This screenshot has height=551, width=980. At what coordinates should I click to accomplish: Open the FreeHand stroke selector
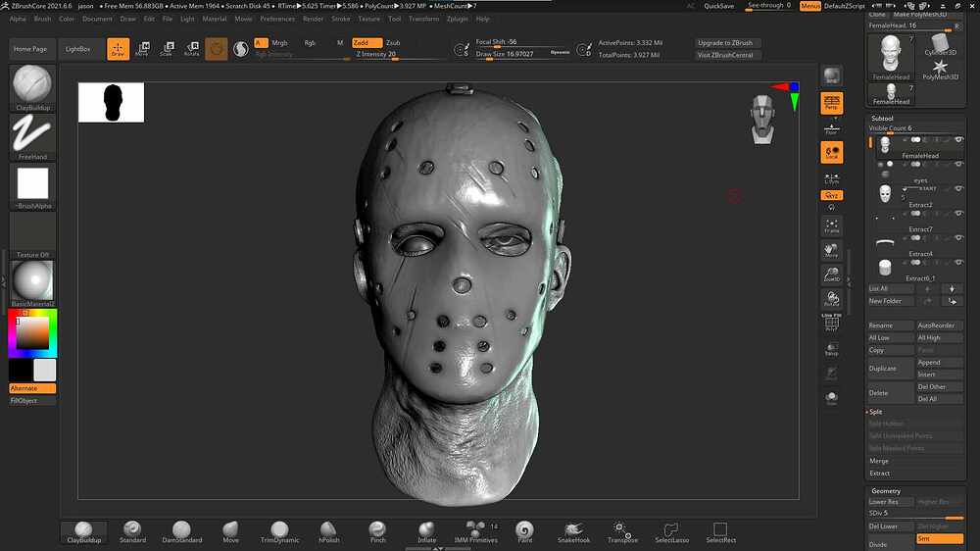pos(32,137)
